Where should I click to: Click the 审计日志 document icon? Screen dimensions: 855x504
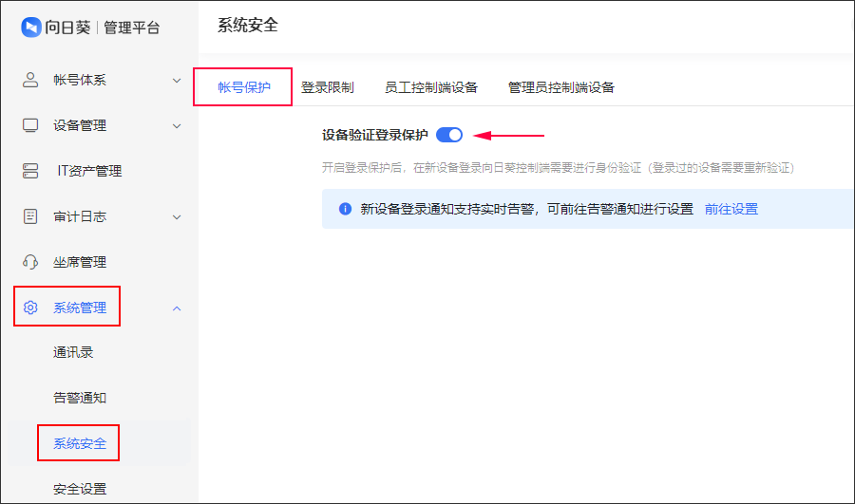pos(30,216)
